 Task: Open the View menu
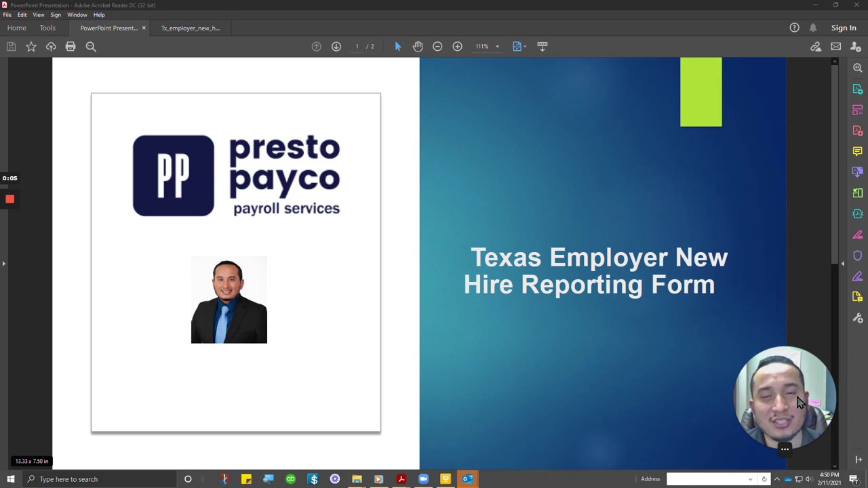click(39, 15)
